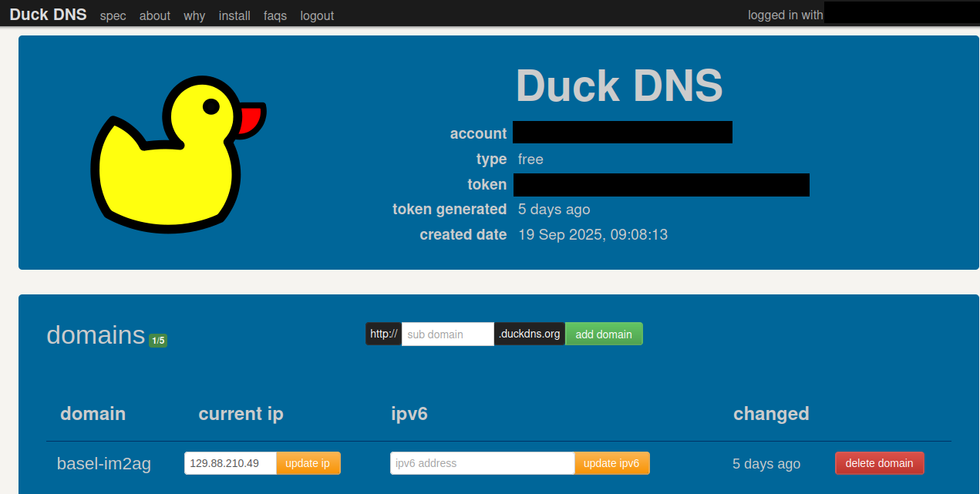Click the Duck DNS brand text in navbar

click(48, 14)
